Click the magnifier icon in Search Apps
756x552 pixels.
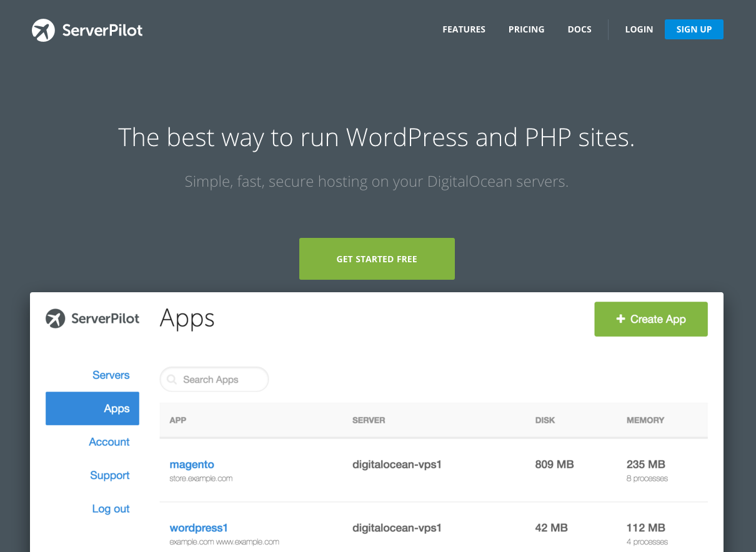coord(172,379)
